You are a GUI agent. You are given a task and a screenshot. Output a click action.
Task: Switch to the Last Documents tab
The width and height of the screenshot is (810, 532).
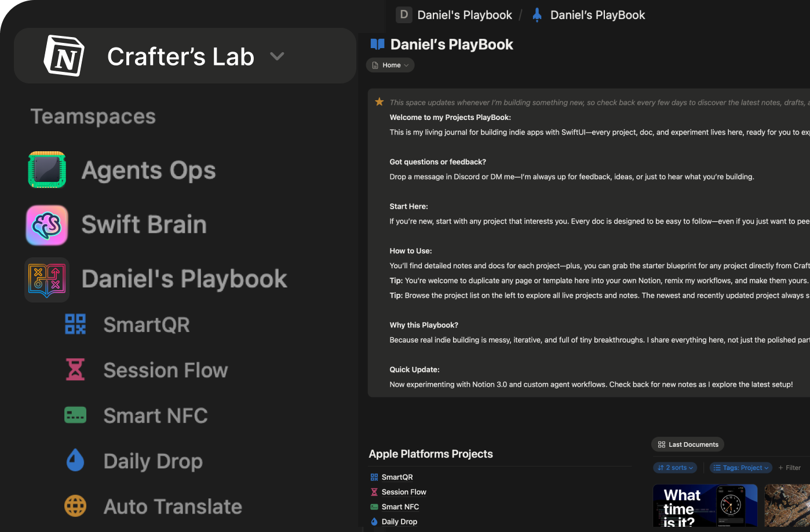click(x=688, y=444)
